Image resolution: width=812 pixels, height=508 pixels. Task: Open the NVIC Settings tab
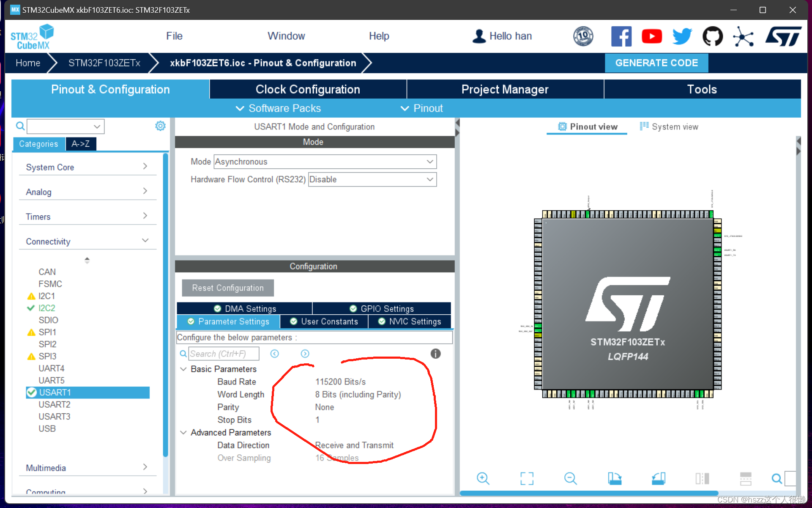410,321
